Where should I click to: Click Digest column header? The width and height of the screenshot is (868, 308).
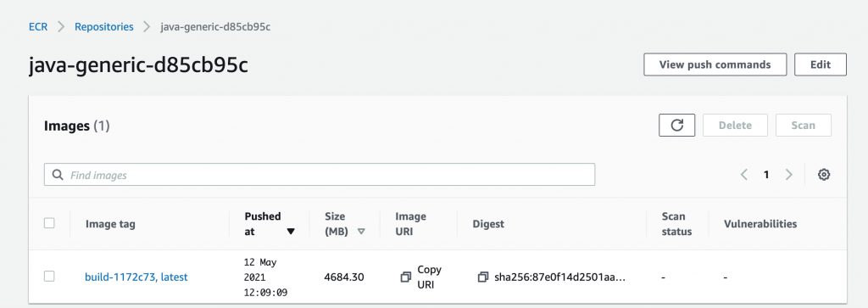pos(488,224)
